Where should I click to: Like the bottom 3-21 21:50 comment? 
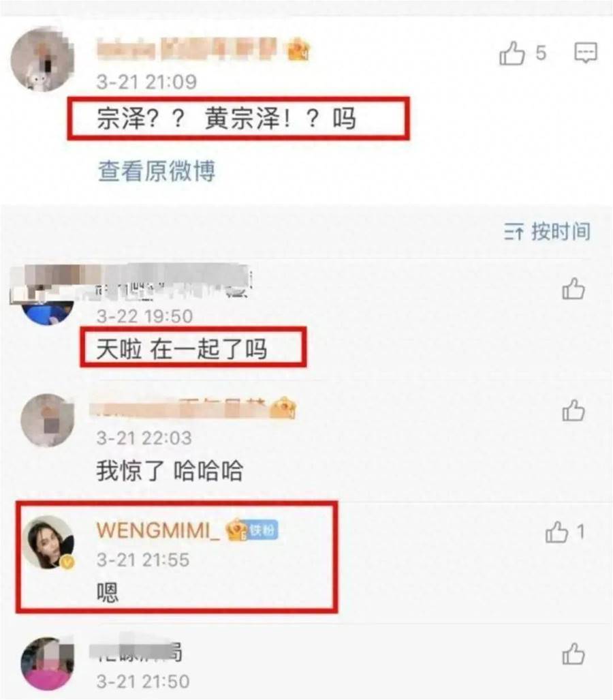(573, 654)
